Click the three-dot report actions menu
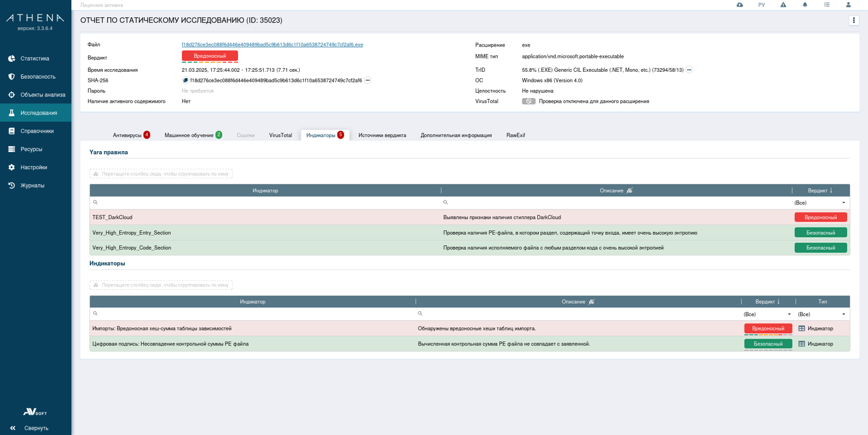This screenshot has height=435, width=868. pyautogui.click(x=854, y=20)
